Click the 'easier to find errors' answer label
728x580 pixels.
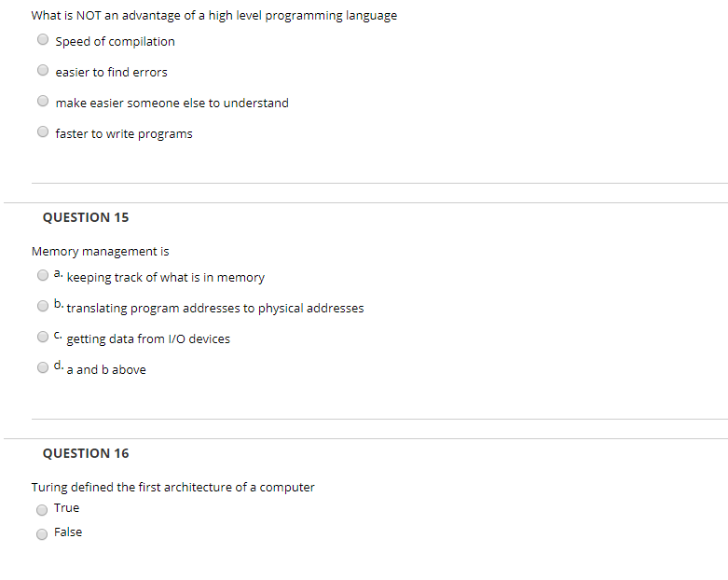point(112,73)
